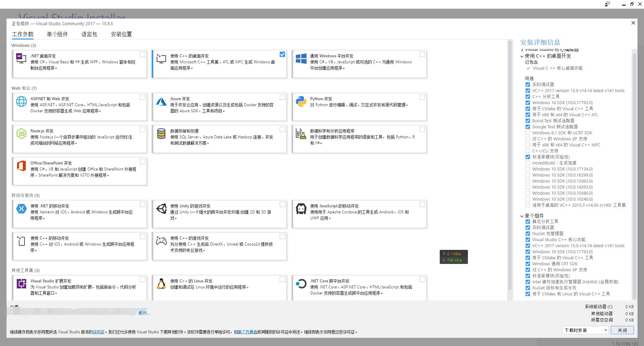Click the Universal Windows Platform logo icon

coord(301,59)
